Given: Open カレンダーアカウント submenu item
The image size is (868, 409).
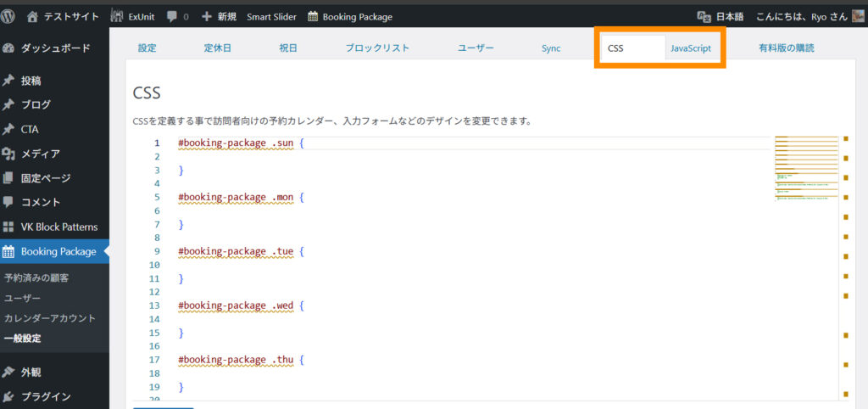Looking at the screenshot, I should [x=49, y=318].
